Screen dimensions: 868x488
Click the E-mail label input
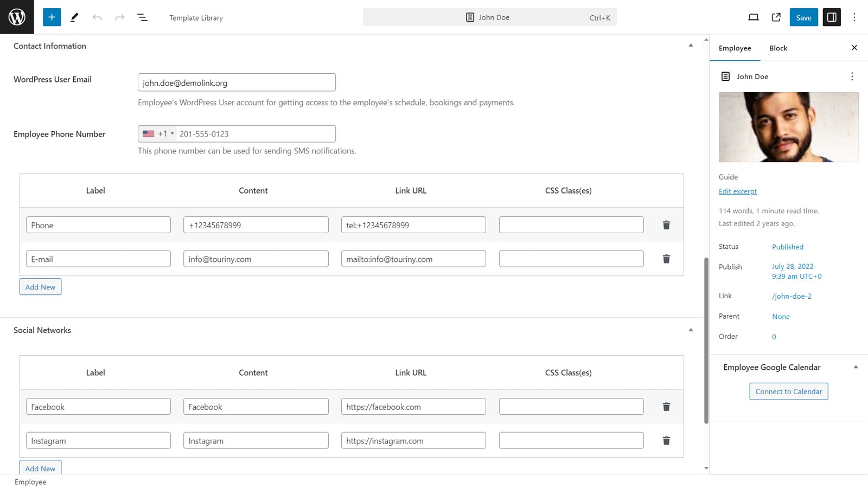[x=98, y=259]
